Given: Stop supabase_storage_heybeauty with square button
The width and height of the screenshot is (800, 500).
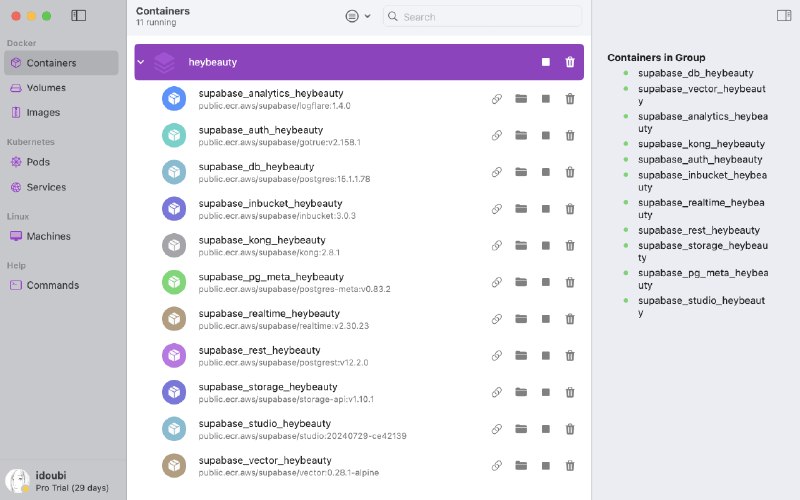Looking at the screenshot, I should coord(545,392).
